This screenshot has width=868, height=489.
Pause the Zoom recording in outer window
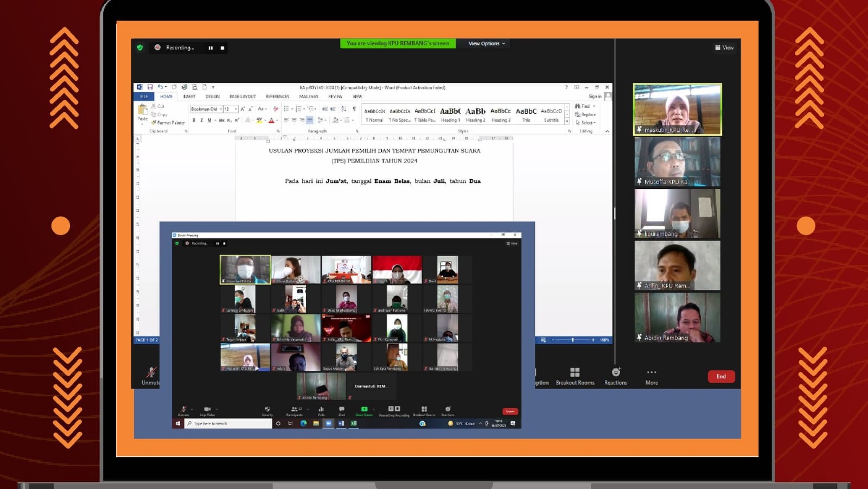pos(210,48)
